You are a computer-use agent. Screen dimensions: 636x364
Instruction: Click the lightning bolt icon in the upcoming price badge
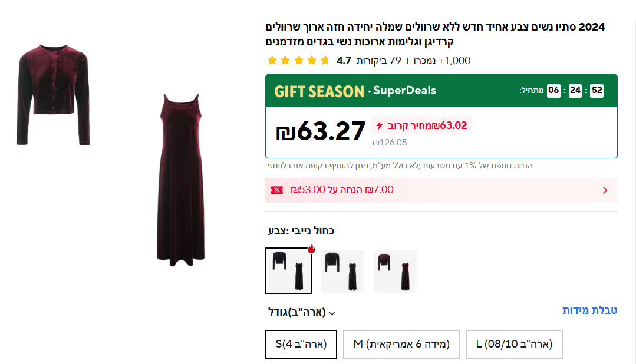380,125
